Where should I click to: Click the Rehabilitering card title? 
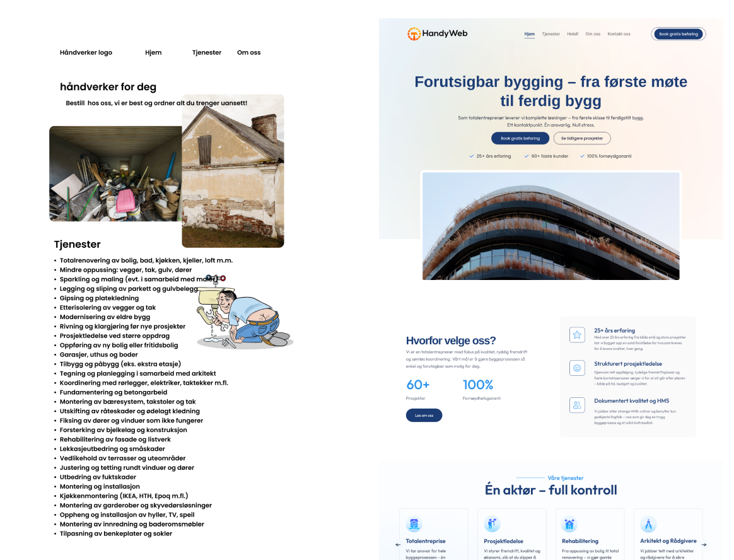[x=580, y=541]
